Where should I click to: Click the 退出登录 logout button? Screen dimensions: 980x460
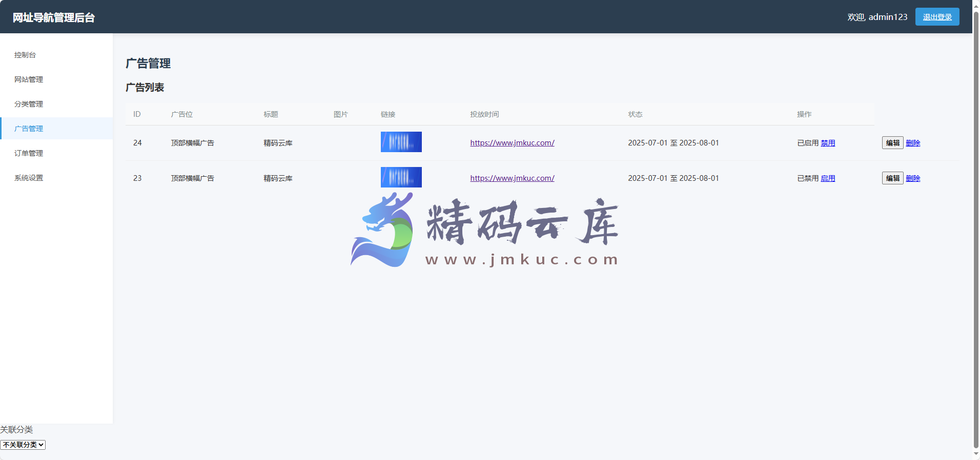pos(937,17)
